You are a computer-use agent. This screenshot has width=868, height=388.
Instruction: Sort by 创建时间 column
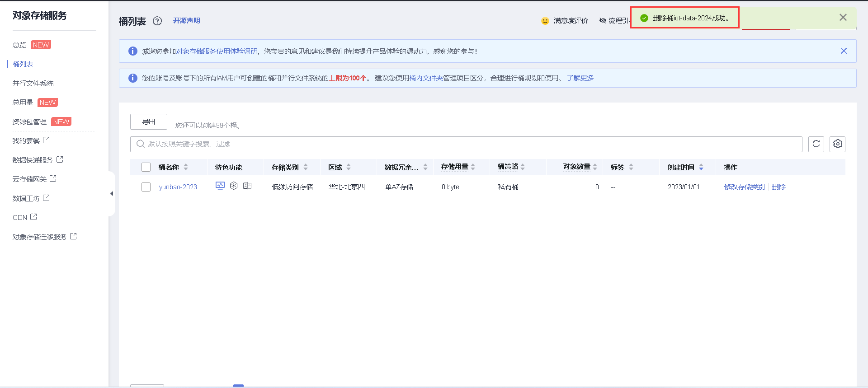(701, 167)
